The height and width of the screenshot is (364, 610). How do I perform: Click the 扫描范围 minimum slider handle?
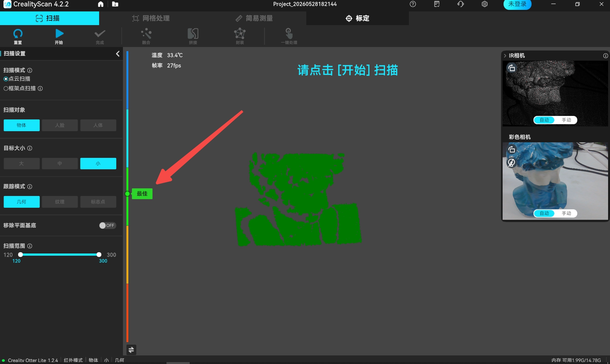[x=20, y=254]
